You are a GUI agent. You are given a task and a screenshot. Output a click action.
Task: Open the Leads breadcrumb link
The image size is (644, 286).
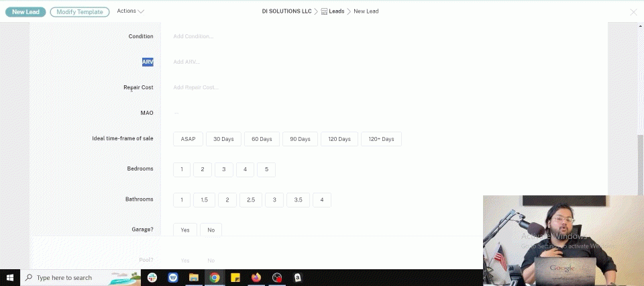(x=336, y=11)
